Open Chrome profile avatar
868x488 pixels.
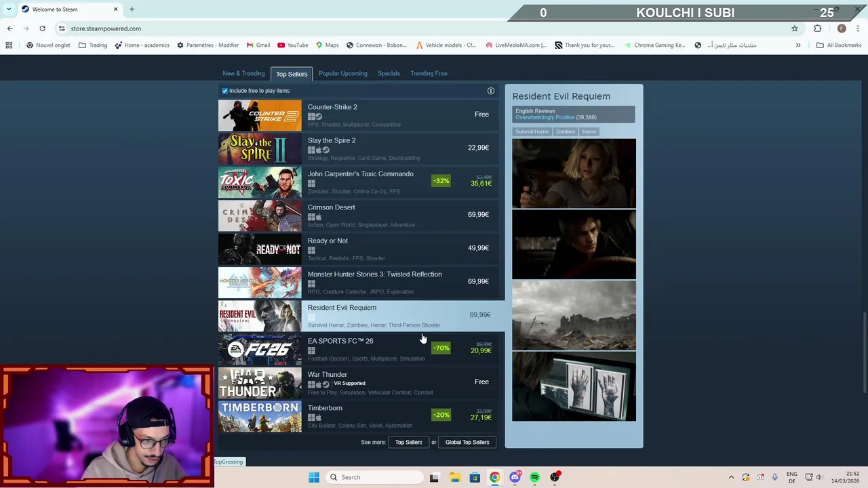point(842,28)
